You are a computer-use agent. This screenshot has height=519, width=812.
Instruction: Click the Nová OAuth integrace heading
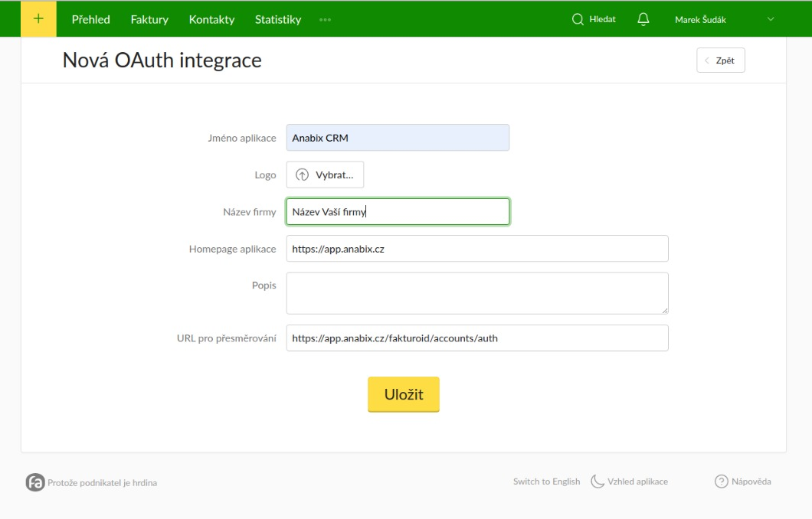point(162,60)
